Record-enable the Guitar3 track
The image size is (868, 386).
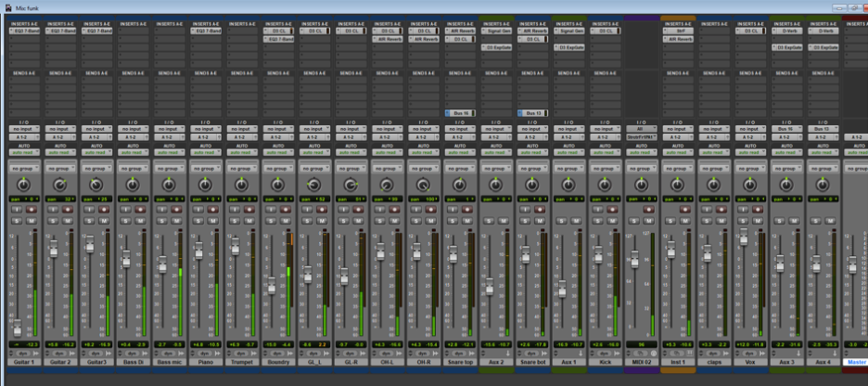104,210
